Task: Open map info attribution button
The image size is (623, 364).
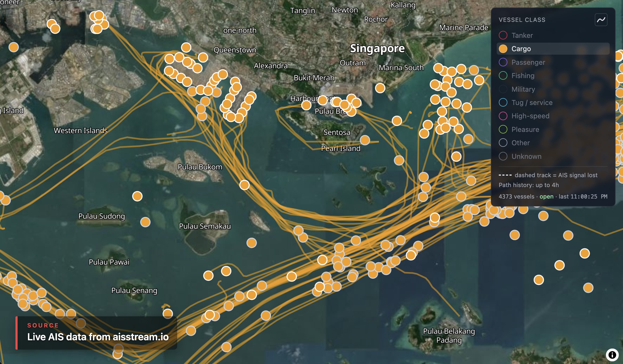Action: (612, 355)
